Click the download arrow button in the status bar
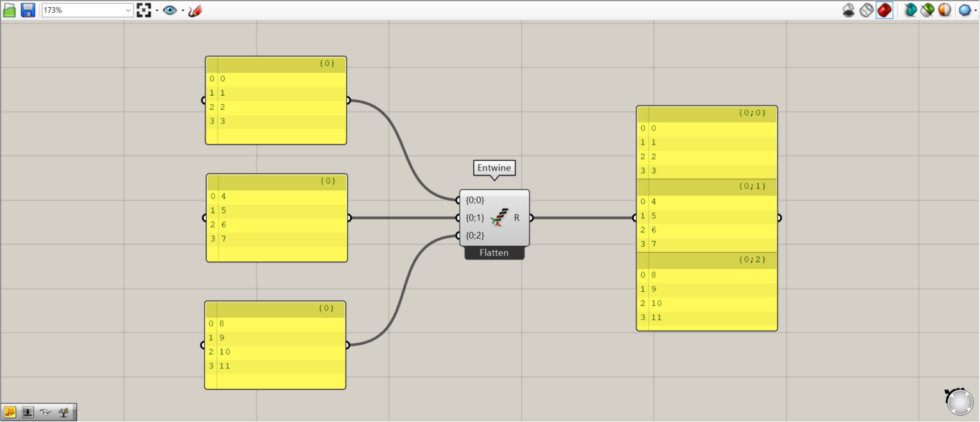This screenshot has width=980, height=422. point(27,412)
